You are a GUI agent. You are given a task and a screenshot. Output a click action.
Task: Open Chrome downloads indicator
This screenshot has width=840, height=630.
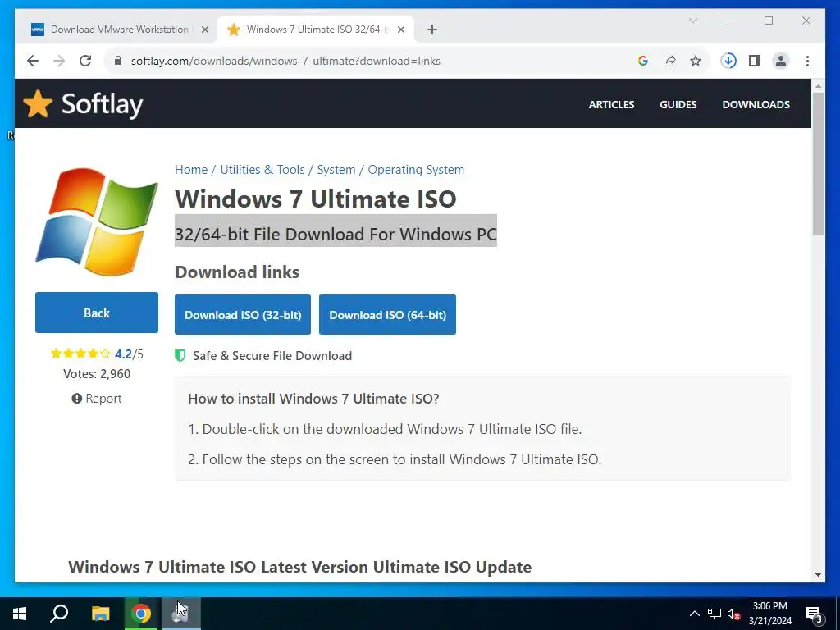pyautogui.click(x=728, y=61)
